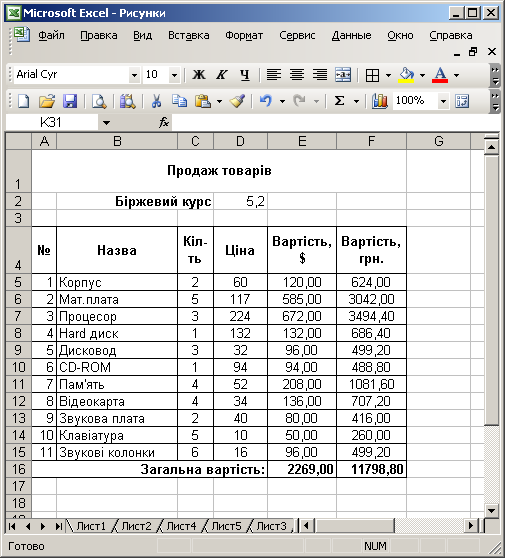
Task: Open the Сервис menu
Action: (x=297, y=36)
